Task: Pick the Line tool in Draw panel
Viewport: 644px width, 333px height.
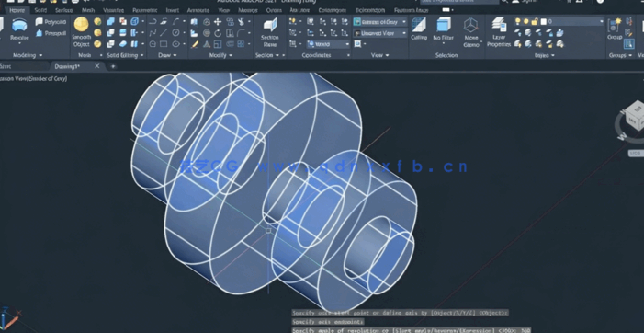Action: [164, 32]
